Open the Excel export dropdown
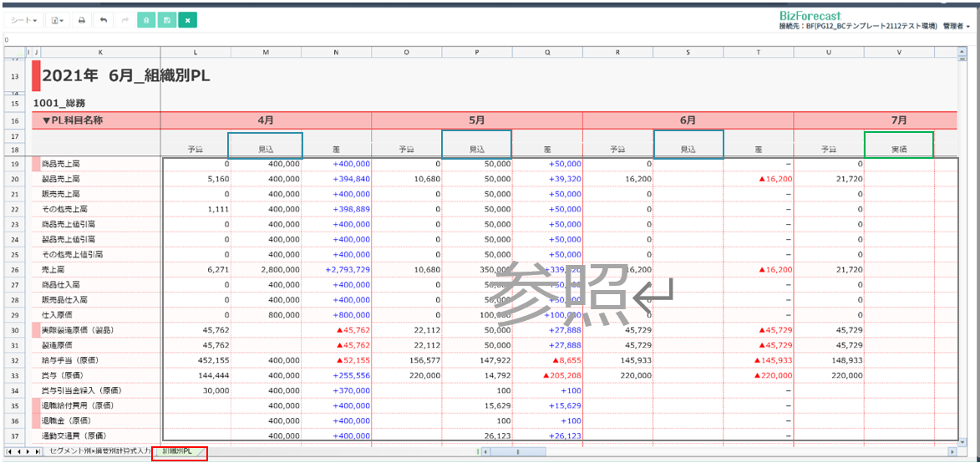Screen dimensions: 980x463 58,20
